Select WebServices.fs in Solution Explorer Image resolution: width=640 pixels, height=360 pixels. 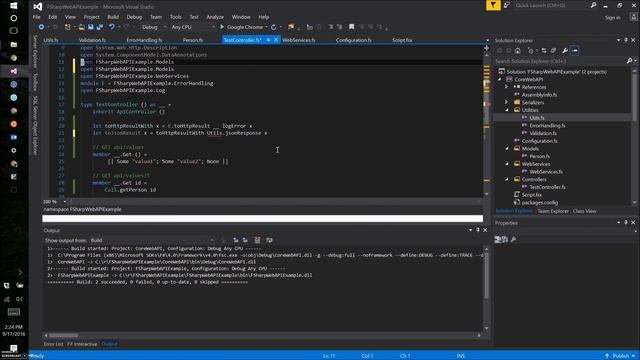pos(546,172)
